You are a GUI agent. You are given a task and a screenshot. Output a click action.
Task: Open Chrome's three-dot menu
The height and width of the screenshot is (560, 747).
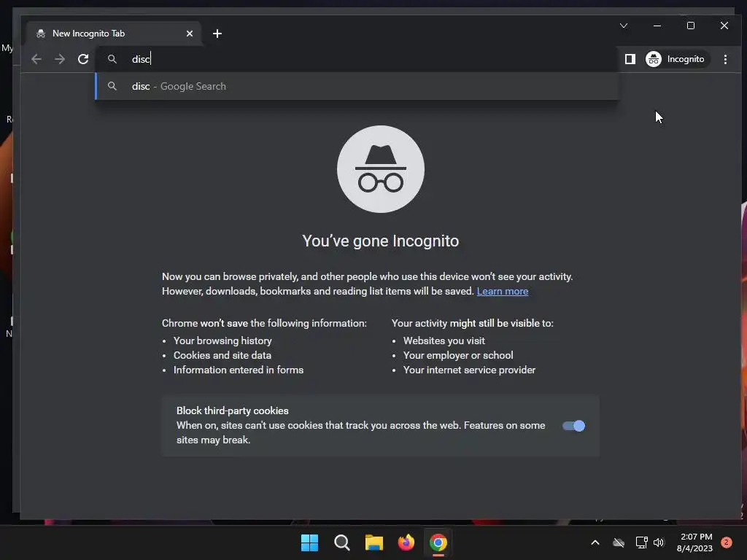pos(725,59)
